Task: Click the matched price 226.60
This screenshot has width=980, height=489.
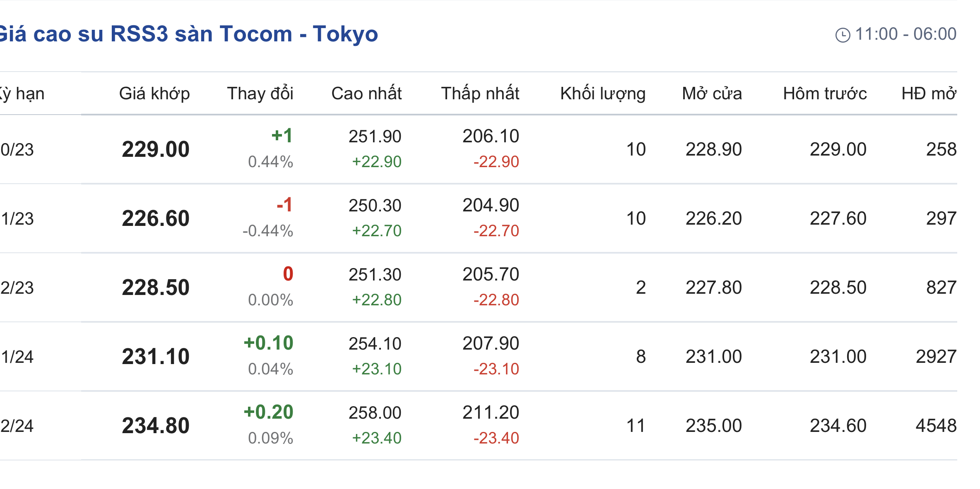Action: click(156, 218)
